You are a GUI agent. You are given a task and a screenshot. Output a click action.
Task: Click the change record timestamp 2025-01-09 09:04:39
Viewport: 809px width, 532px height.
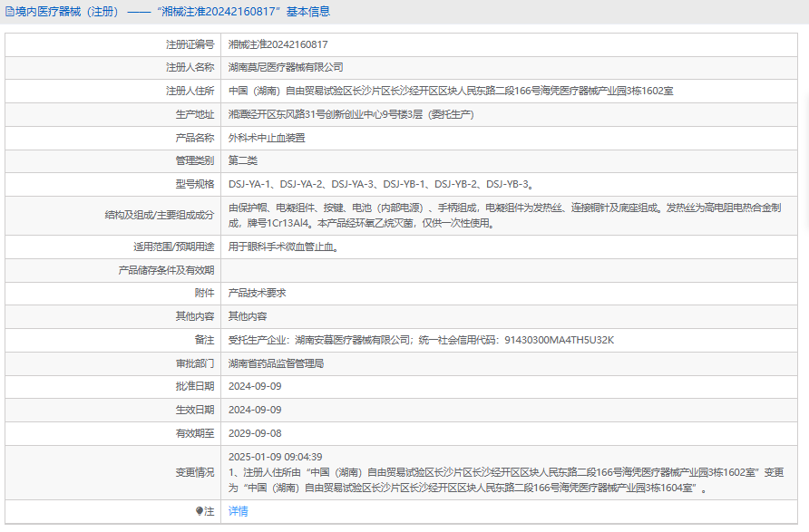click(275, 457)
